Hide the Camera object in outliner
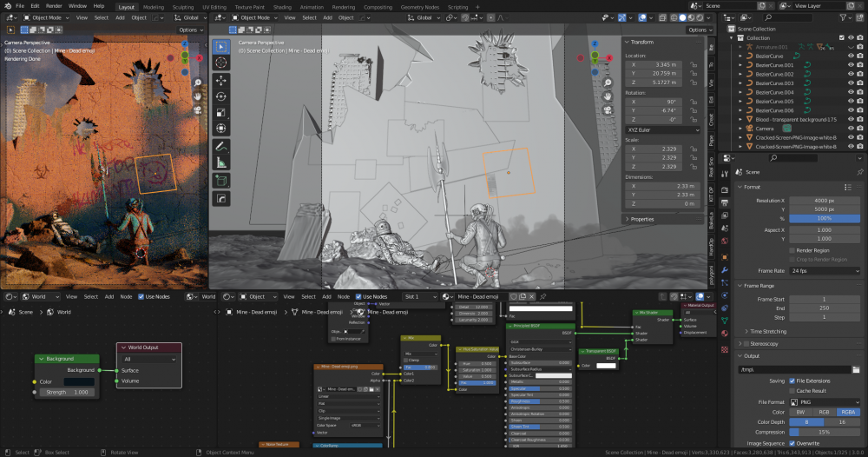Viewport: 868px width, 457px height. point(851,129)
